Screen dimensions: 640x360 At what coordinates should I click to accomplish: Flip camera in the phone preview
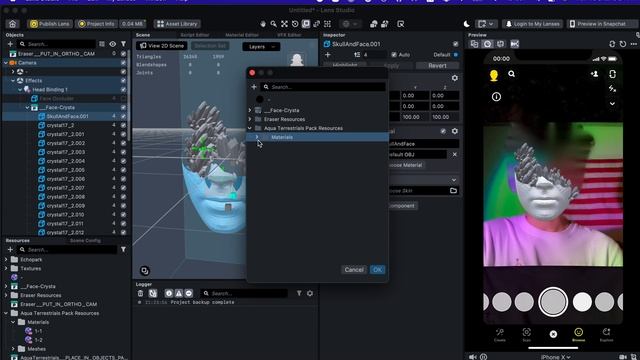612,74
